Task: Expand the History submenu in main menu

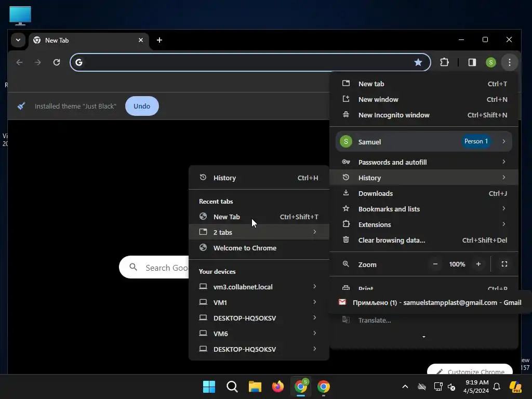Action: click(424, 178)
